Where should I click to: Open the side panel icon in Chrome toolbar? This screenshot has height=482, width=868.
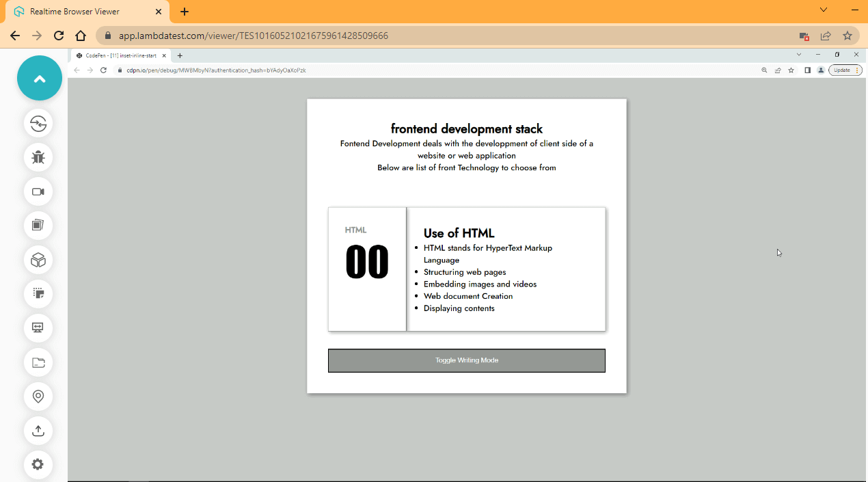(807, 70)
